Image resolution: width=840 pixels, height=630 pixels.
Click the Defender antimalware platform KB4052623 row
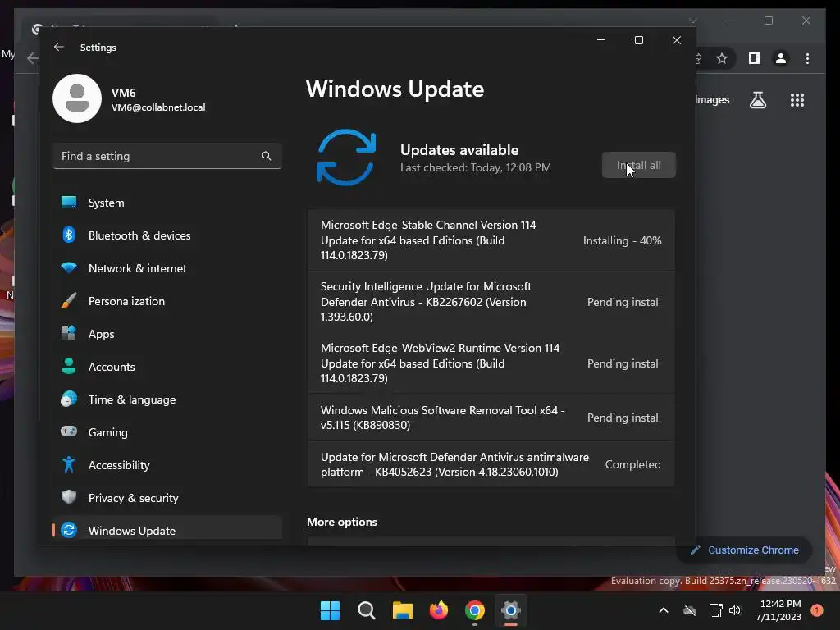(491, 464)
